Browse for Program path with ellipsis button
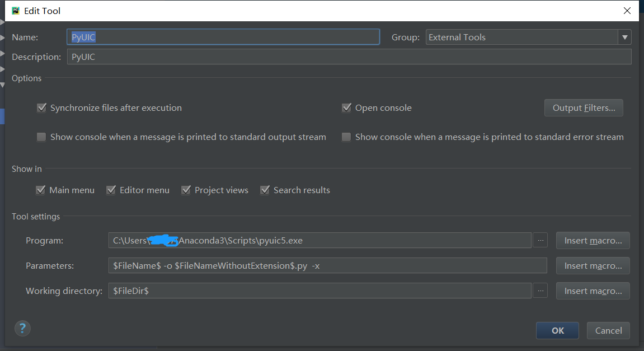Image resolution: width=644 pixels, height=351 pixels. coord(540,241)
